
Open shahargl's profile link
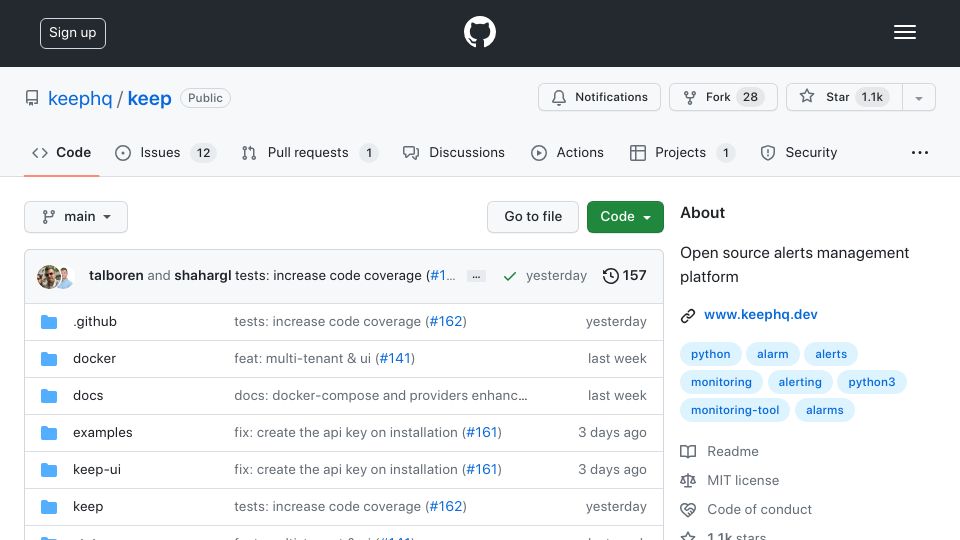point(203,276)
